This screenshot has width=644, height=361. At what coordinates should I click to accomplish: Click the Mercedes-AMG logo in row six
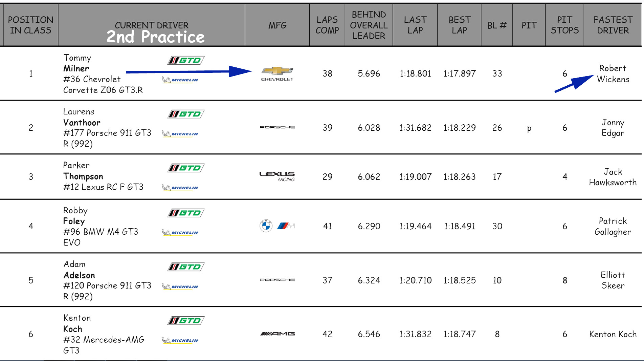coord(277,334)
